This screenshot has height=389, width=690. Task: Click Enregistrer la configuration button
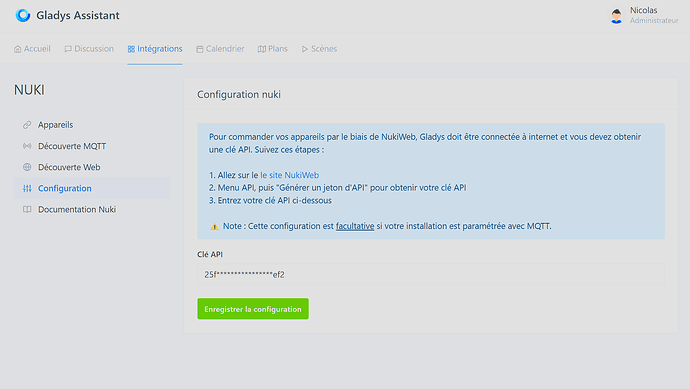coord(253,309)
